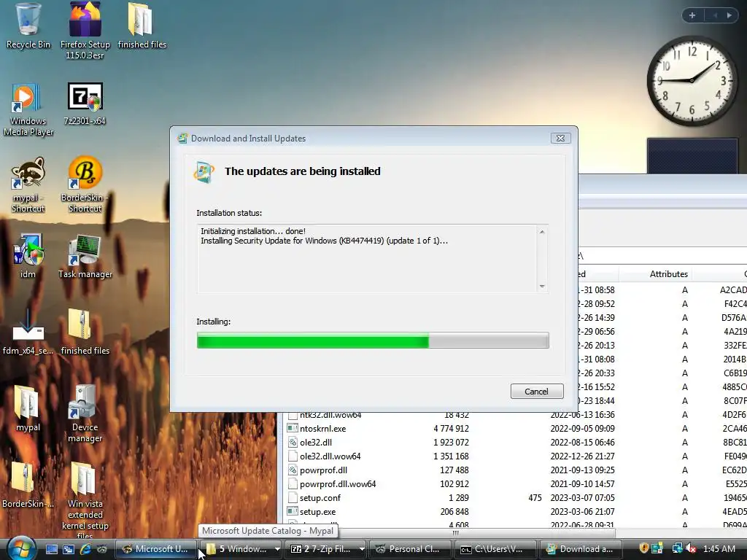Select Windows Media Player shortcut
Viewport: 747px width, 560px height.
[28, 109]
